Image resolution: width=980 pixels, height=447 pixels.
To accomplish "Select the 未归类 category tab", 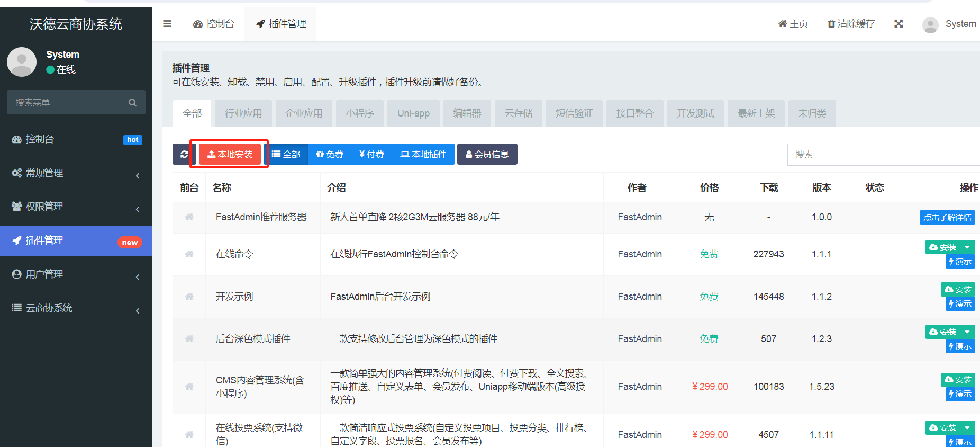I will [x=812, y=113].
